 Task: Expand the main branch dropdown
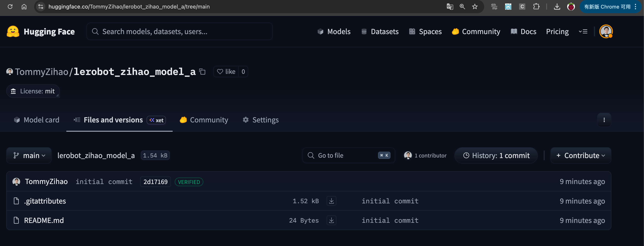tap(29, 156)
